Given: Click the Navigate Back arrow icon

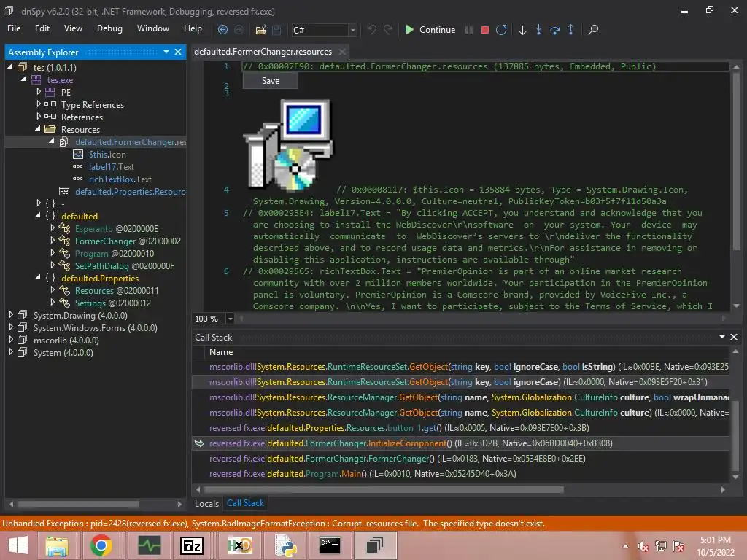Looking at the screenshot, I should point(222,29).
